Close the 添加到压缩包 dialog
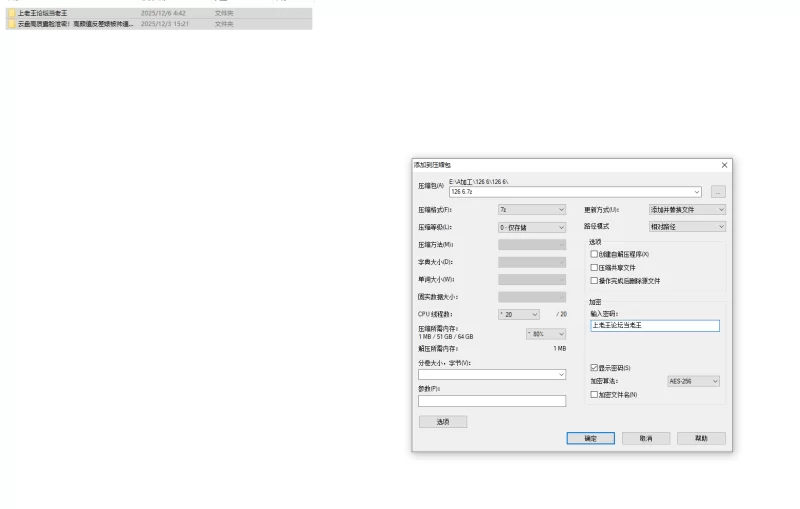Screen dimensions: 800x509 coord(724,164)
